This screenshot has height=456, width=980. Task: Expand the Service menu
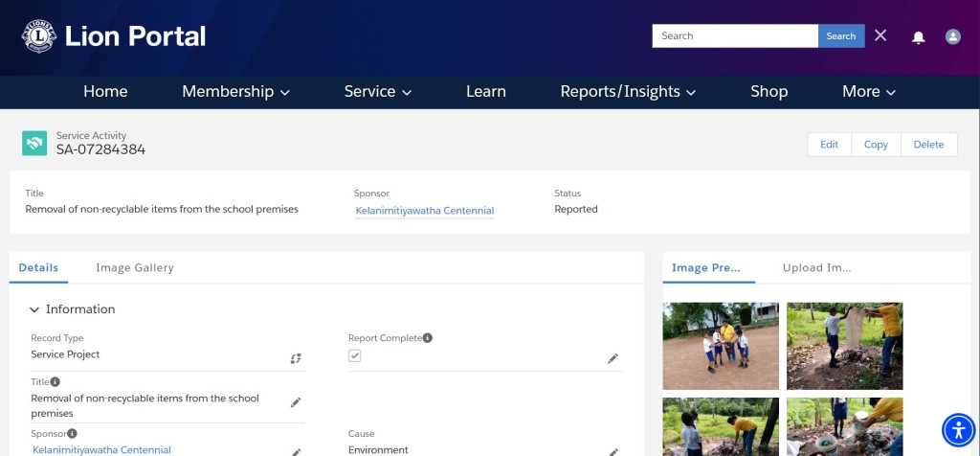pyautogui.click(x=377, y=91)
